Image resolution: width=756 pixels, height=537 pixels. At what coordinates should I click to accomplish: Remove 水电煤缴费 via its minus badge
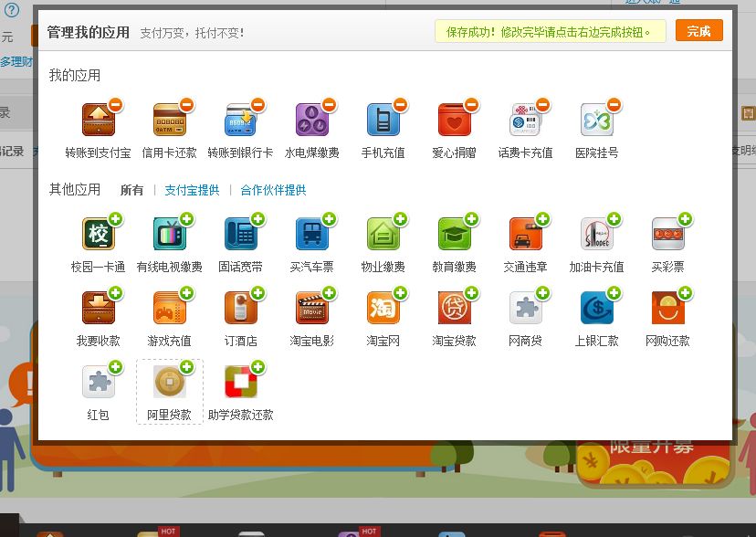[x=330, y=105]
